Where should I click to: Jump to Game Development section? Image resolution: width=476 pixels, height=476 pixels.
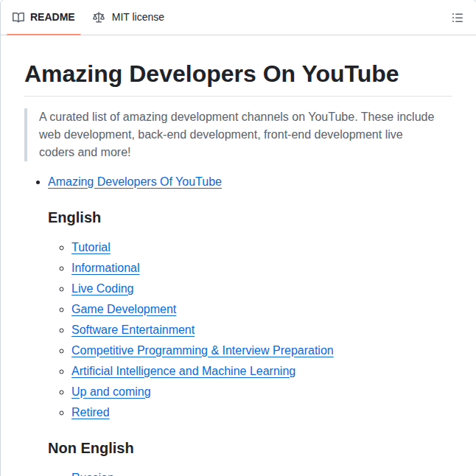click(x=124, y=309)
